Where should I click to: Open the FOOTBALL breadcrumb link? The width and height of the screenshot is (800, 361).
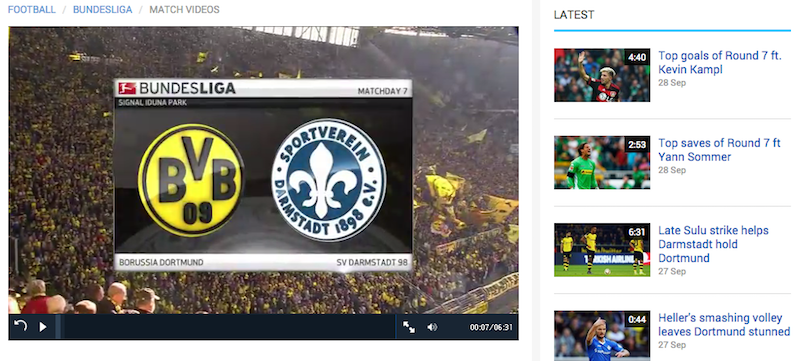(32, 10)
